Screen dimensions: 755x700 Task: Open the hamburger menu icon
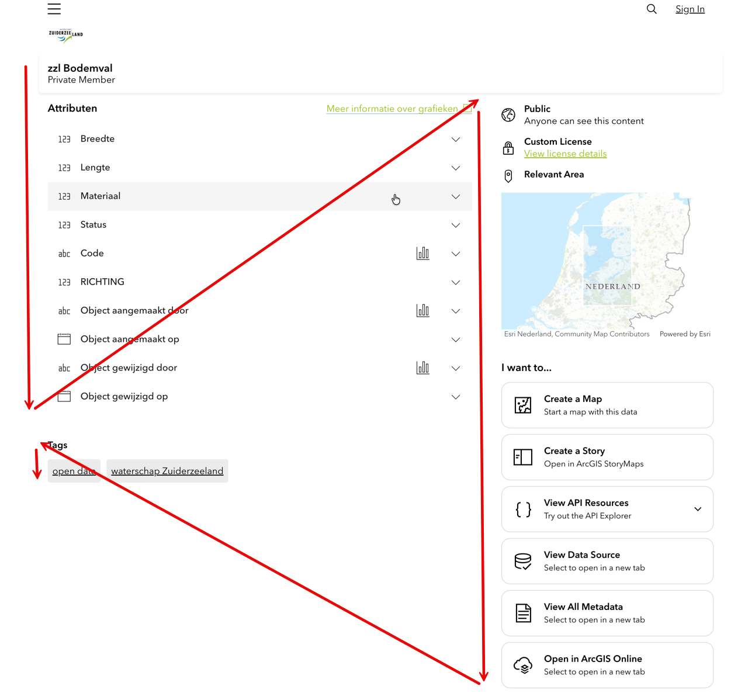coord(54,9)
